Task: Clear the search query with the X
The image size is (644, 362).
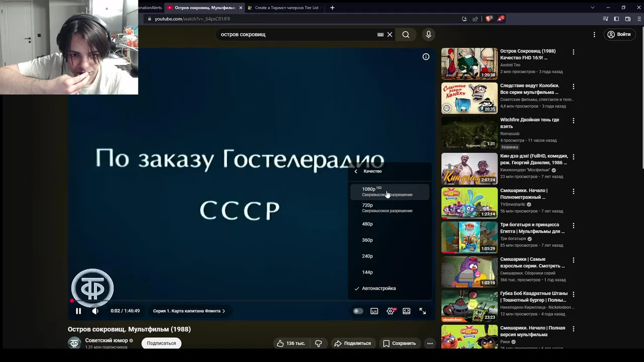Action: [389, 35]
